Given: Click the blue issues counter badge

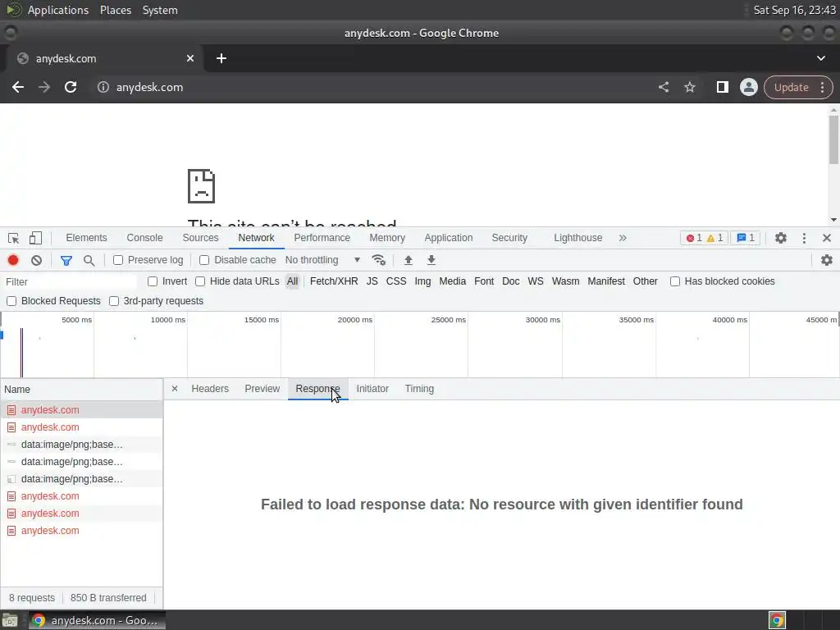Looking at the screenshot, I should point(745,238).
